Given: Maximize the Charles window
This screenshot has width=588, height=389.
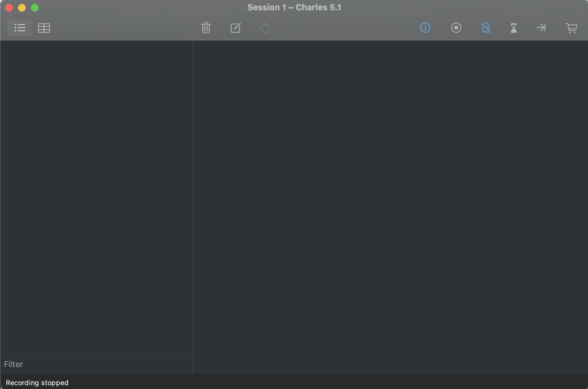Looking at the screenshot, I should pos(35,8).
